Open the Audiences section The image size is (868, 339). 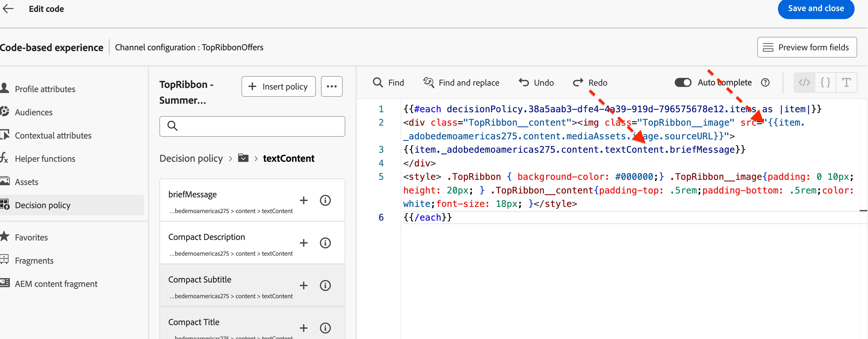33,112
